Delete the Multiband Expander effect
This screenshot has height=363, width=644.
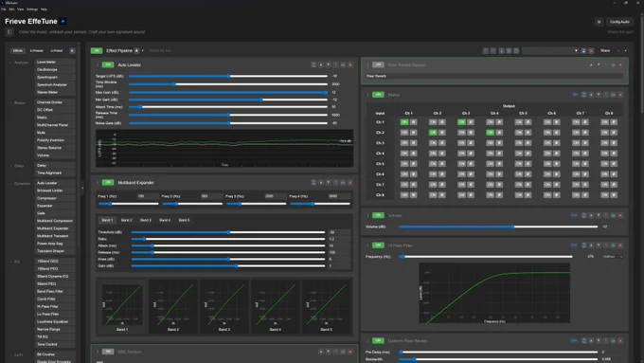(350, 183)
